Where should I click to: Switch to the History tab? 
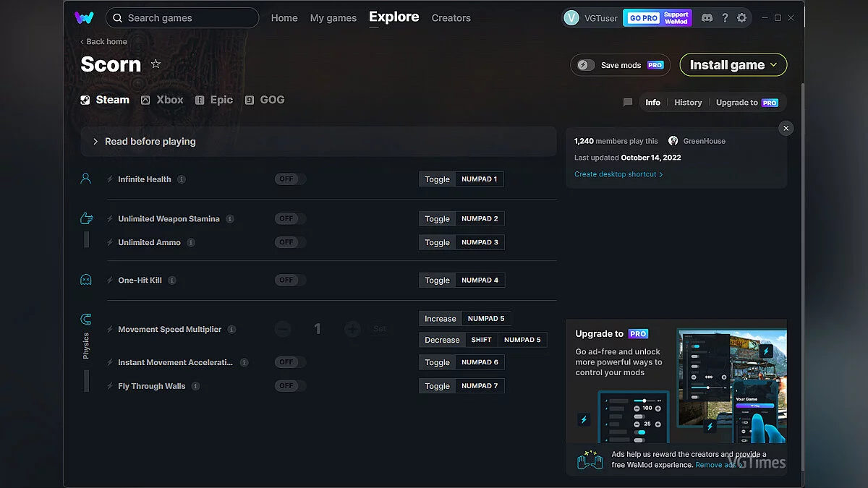687,102
